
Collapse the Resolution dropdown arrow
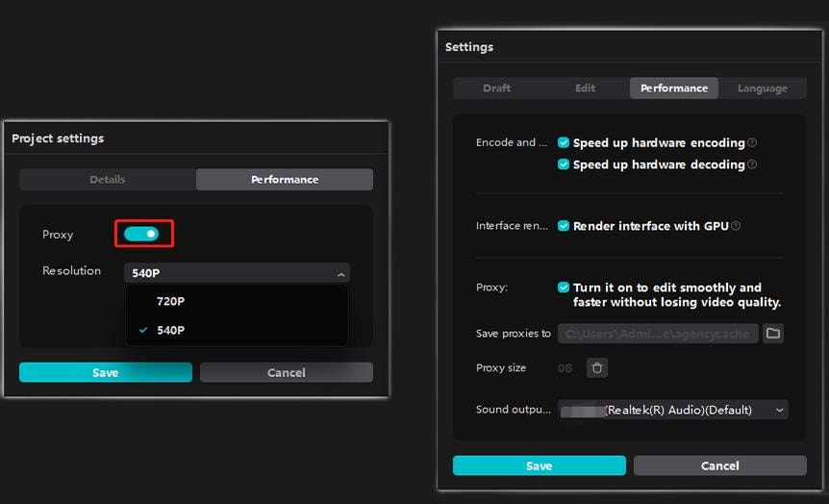tap(341, 274)
